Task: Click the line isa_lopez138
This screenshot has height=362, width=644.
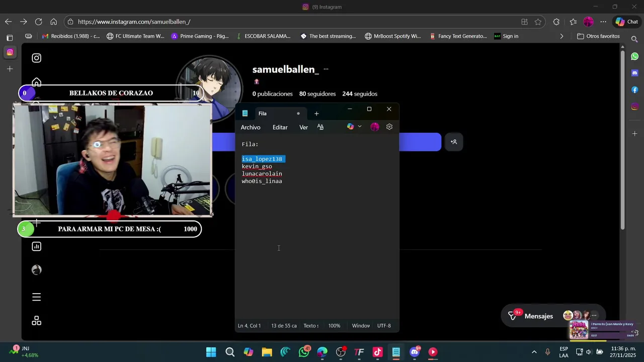Action: 262,159
